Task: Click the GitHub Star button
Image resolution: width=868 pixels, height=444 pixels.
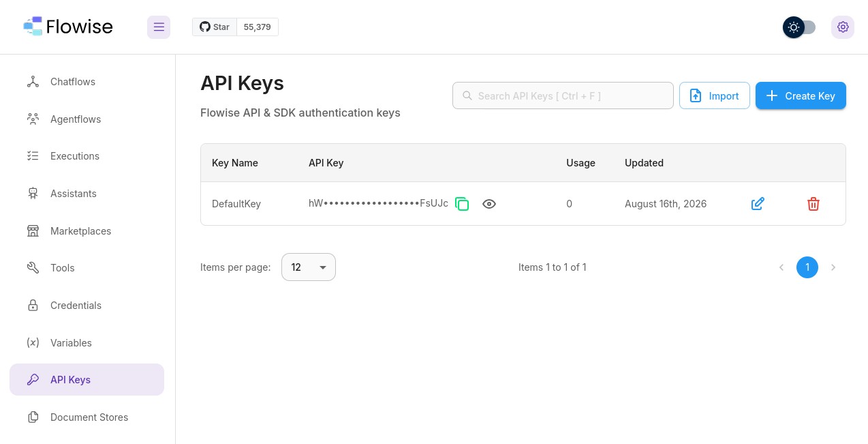Action: click(215, 27)
